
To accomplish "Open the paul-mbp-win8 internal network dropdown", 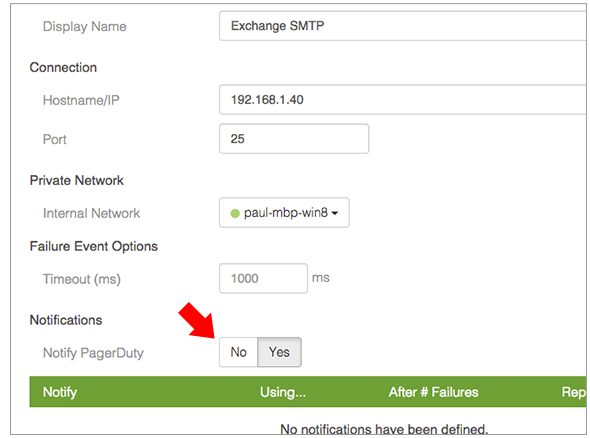I will point(284,213).
